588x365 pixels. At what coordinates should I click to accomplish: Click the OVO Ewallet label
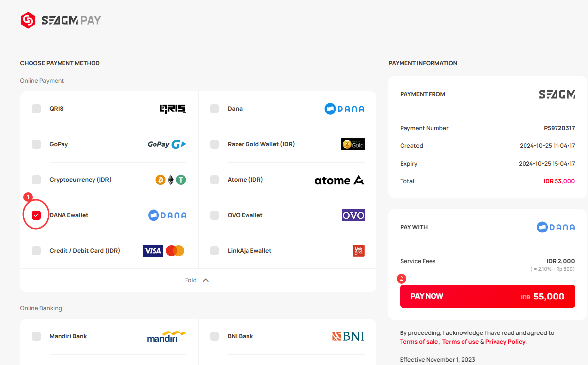245,215
